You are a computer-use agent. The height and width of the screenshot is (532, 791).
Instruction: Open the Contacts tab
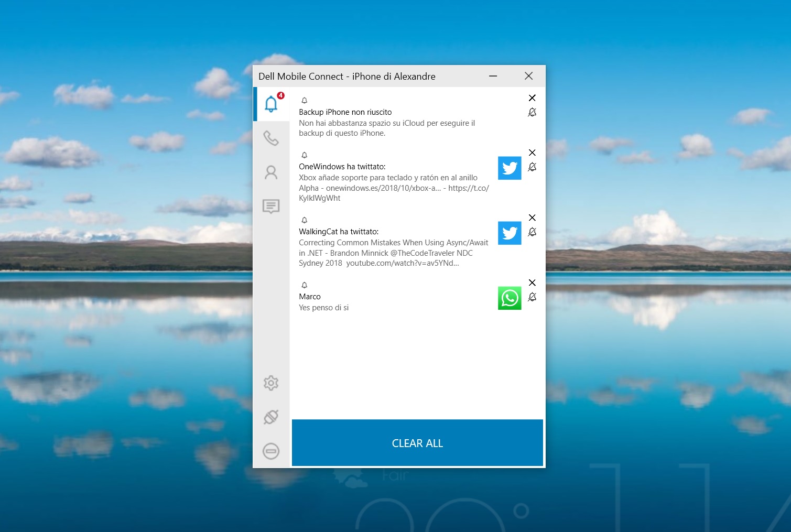(x=271, y=172)
